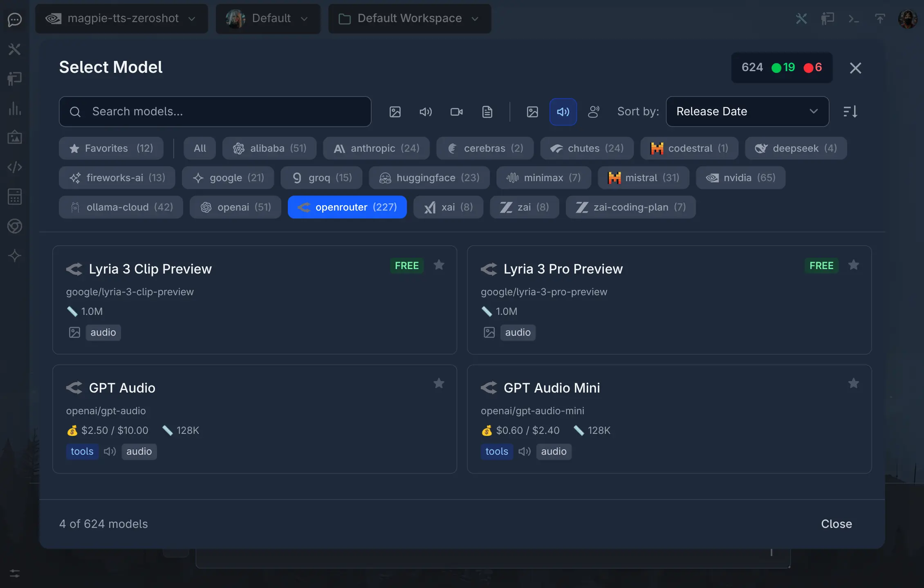The image size is (924, 588).
Task: Open the presentation icon in the top right bar
Action: coord(828,18)
